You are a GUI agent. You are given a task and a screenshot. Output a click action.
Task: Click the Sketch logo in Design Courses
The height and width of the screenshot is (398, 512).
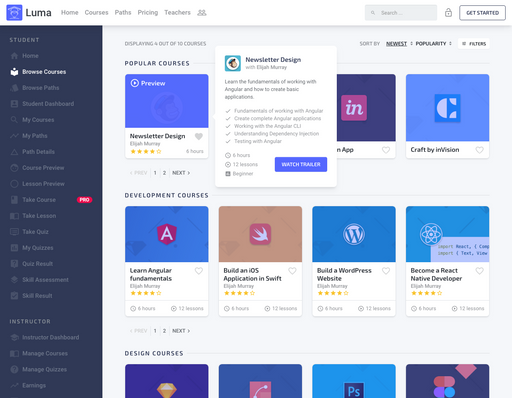(x=167, y=390)
